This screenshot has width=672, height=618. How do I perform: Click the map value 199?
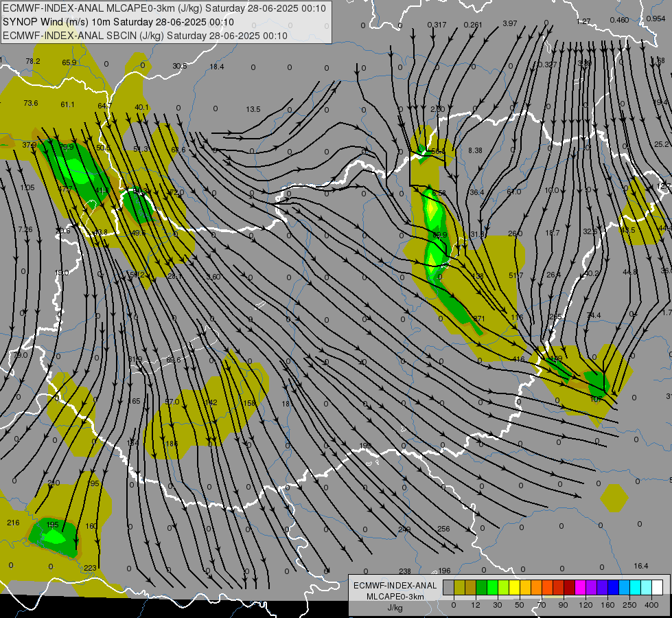[365, 446]
